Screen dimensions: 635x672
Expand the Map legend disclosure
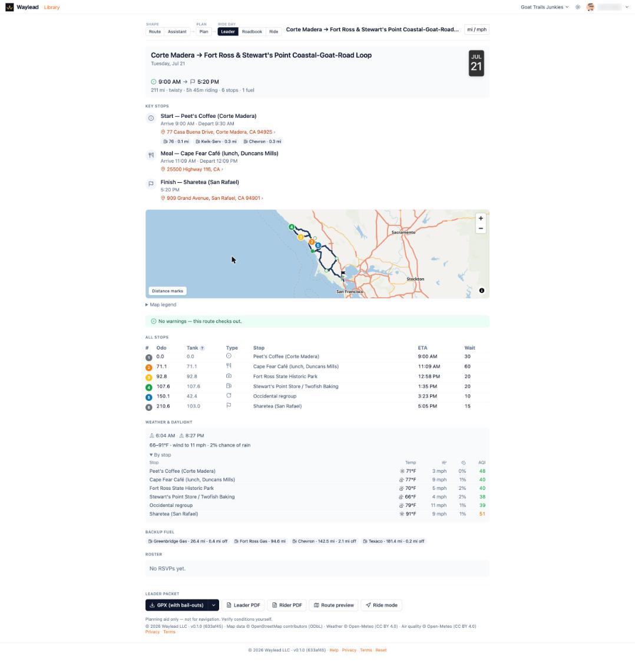coord(161,305)
